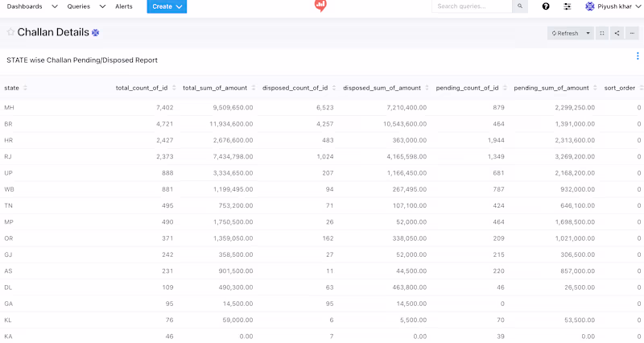Share the Challan Details dashboard
644x343 pixels.
tap(617, 33)
